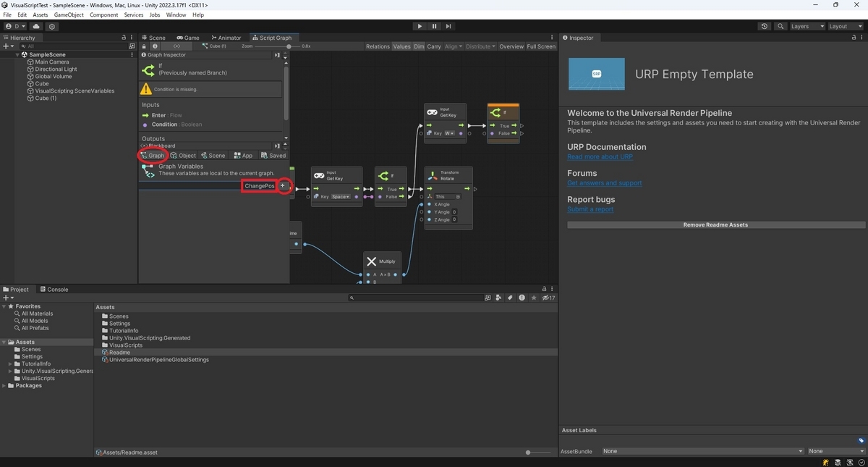Click Search by Label icon in Project

click(x=510, y=298)
